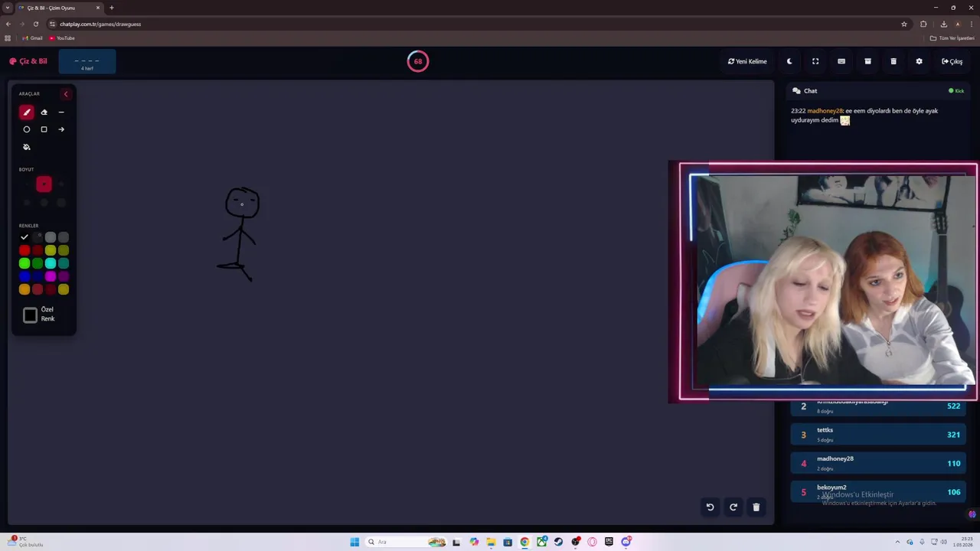980x551 pixels.
Task: Toggle dark mode with moon icon
Action: (x=789, y=61)
